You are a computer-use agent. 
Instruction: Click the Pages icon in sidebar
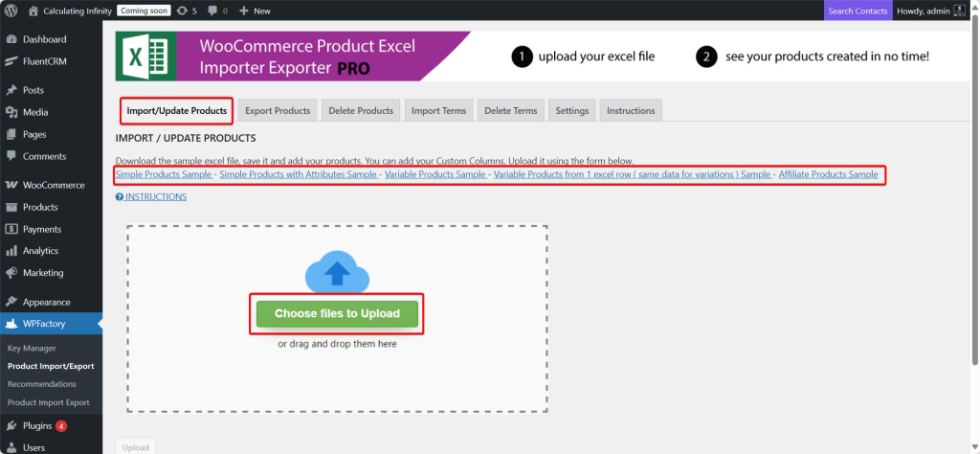(11, 134)
